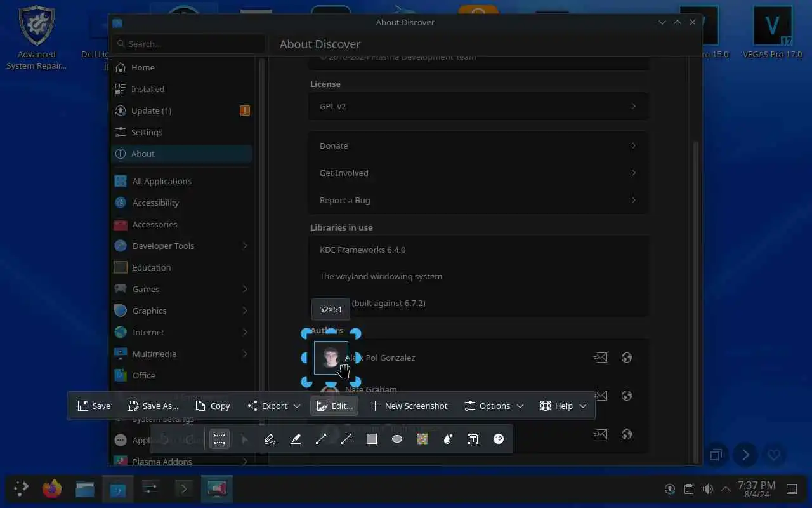This screenshot has width=812, height=508.
Task: Open Nate Graham's website globe icon
Action: [627, 396]
